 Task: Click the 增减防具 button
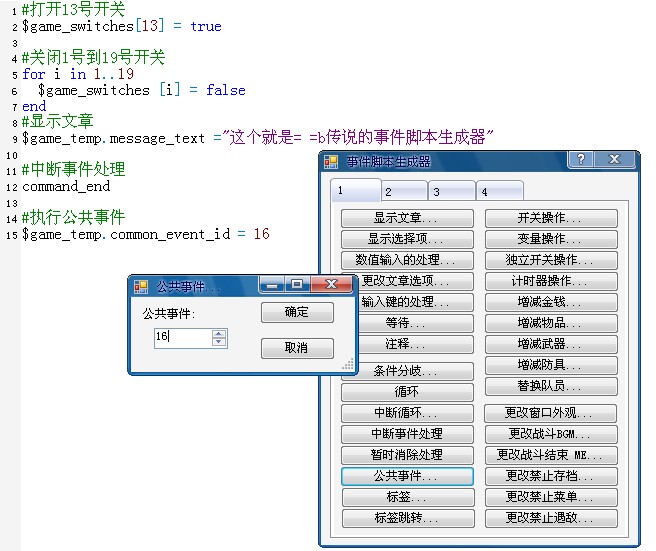click(551, 365)
